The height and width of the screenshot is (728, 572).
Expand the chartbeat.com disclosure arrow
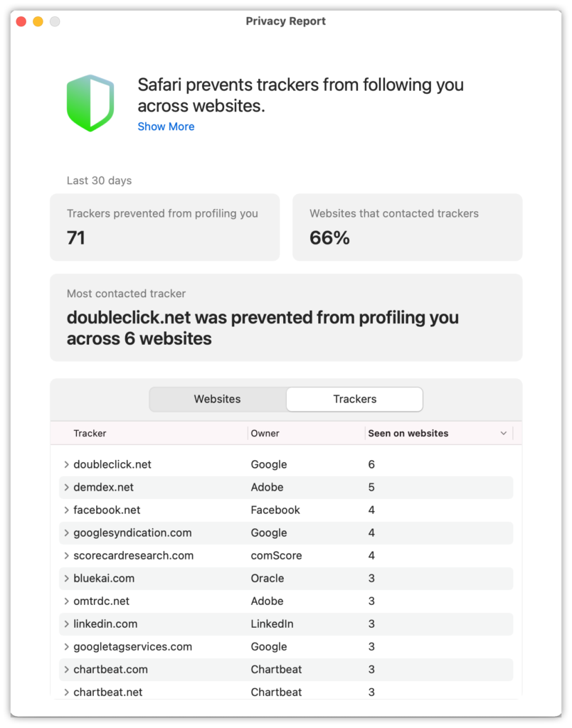66,669
